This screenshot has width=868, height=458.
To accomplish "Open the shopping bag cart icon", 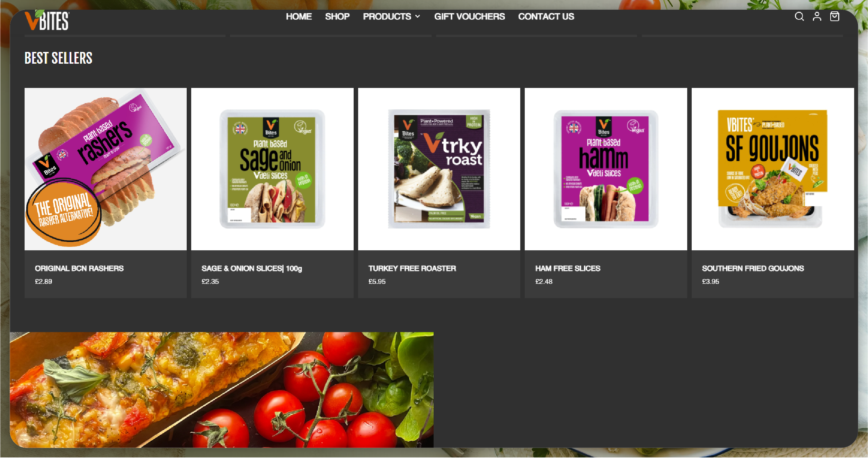I will tap(834, 17).
